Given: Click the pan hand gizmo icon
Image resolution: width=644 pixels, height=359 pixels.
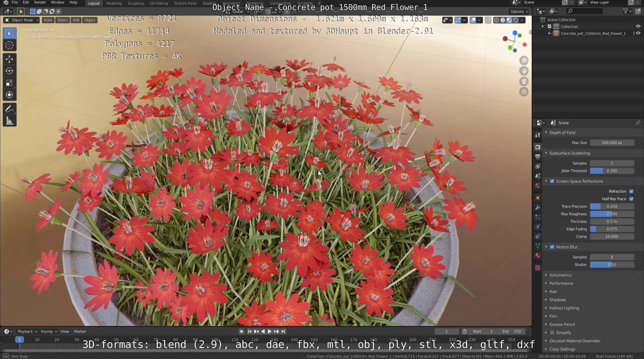Looking at the screenshot, I should tap(524, 71).
